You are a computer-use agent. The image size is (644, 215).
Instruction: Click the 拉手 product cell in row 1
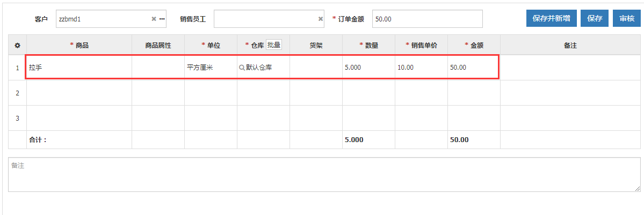pyautogui.click(x=79, y=68)
